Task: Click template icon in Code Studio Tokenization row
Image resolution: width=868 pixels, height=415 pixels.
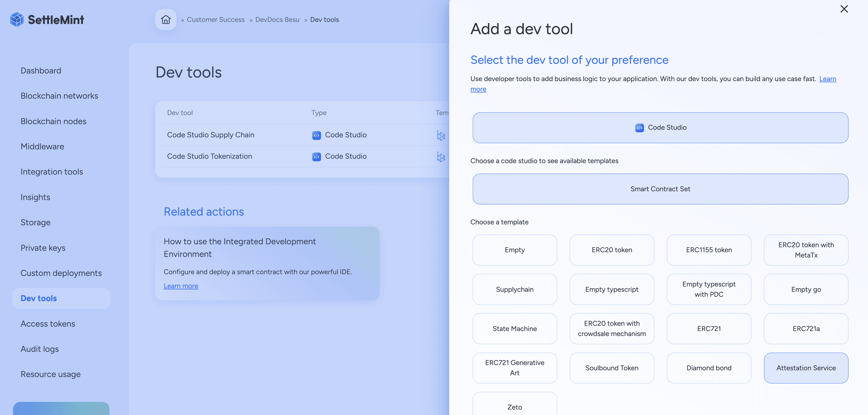Action: pos(441,157)
